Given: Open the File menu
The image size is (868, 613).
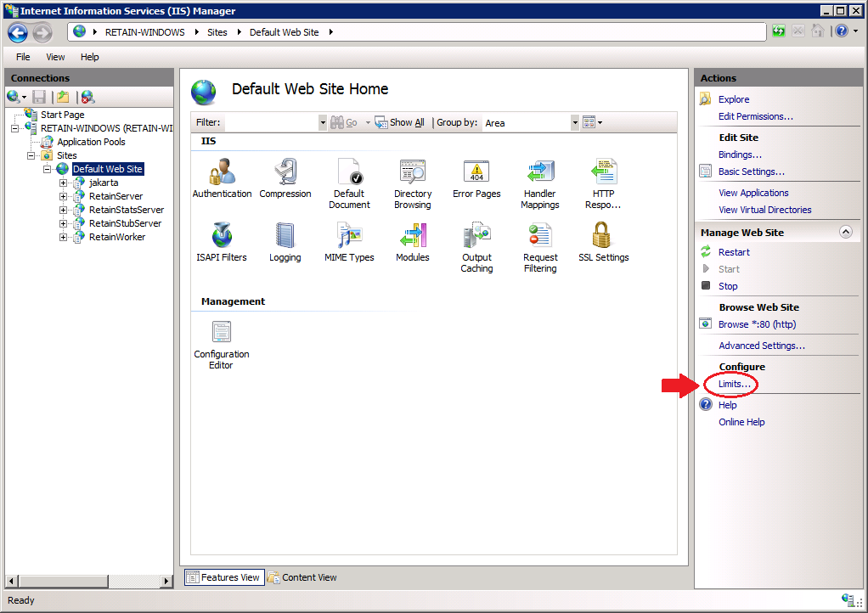Looking at the screenshot, I should coord(23,57).
